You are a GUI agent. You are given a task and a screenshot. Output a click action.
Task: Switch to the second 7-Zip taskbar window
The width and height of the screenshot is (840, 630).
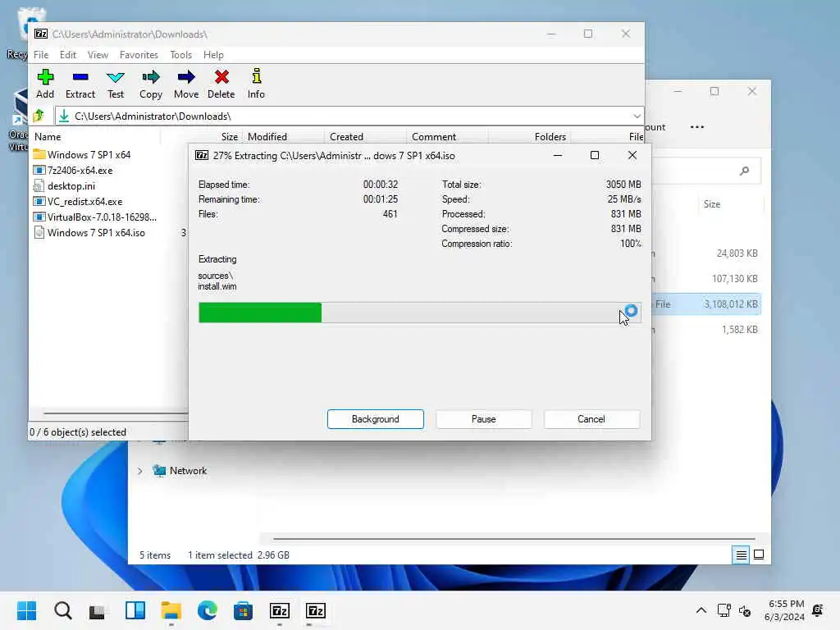(x=316, y=610)
